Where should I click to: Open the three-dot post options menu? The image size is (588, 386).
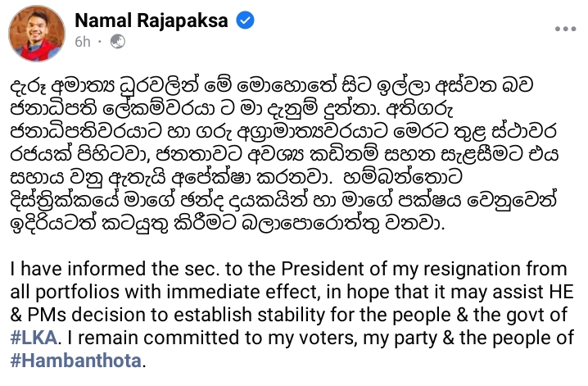click(565, 29)
